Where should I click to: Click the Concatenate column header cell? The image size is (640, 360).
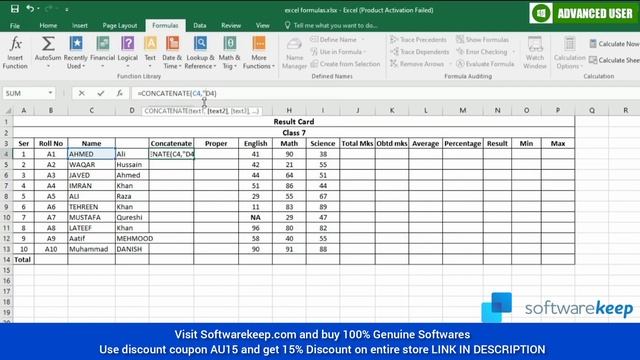(171, 143)
